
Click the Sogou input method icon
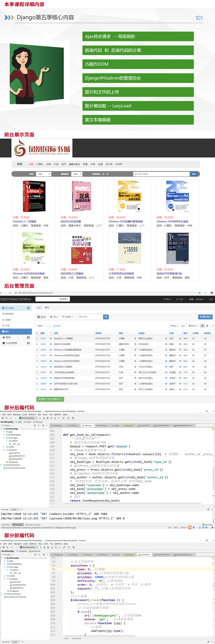190,527
